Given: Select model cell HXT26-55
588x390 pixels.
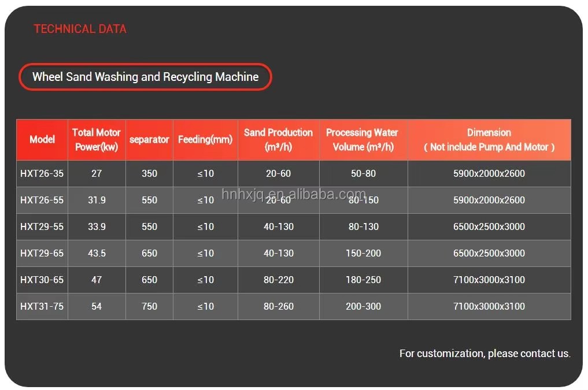Looking at the screenshot, I should click(x=42, y=200).
